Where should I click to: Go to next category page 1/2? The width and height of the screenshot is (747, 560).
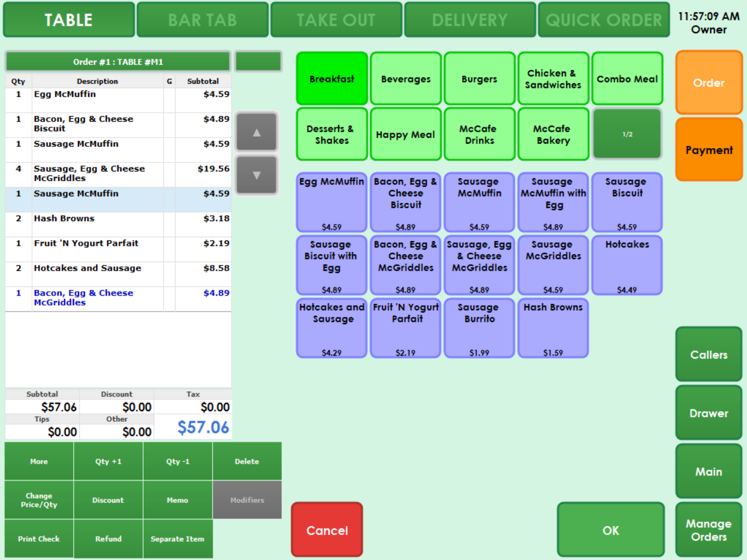628,134
